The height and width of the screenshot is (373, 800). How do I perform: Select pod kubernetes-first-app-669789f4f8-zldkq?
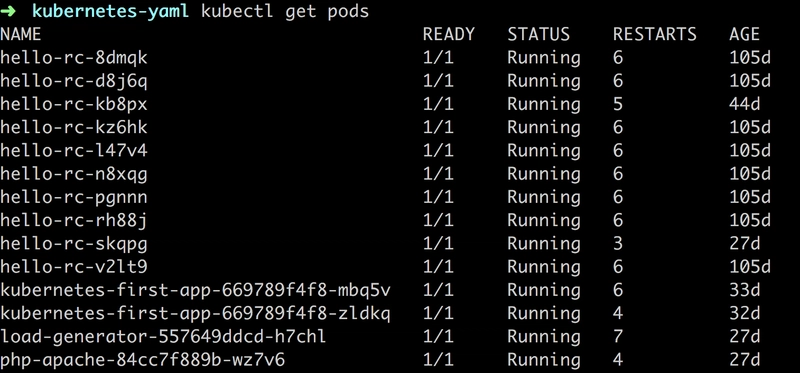pyautogui.click(x=195, y=313)
